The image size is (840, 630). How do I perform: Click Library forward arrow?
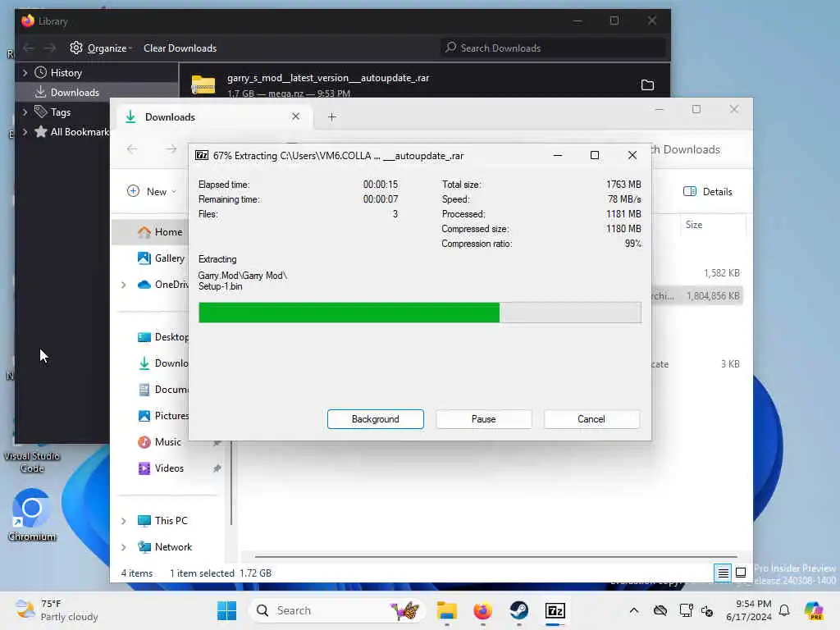[50, 48]
